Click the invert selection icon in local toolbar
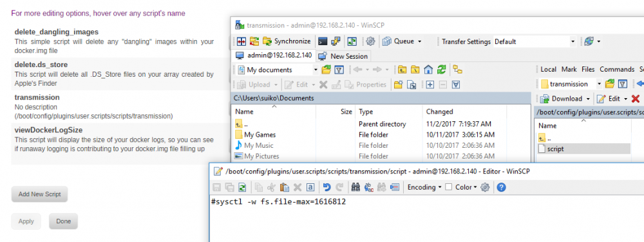This screenshot has height=242, width=644. coord(456,85)
